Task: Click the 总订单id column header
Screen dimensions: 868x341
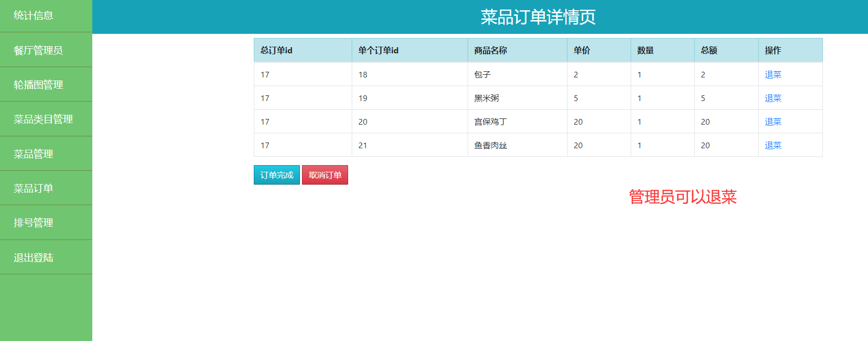Action: click(303, 50)
